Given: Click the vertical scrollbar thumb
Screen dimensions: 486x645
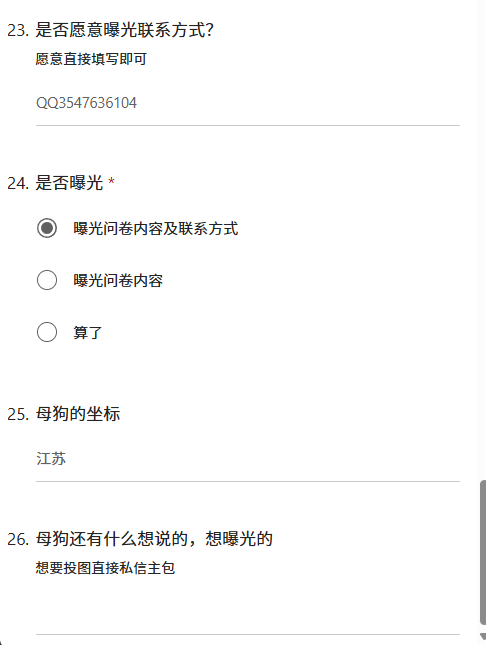Looking at the screenshot, I should coord(483,552).
